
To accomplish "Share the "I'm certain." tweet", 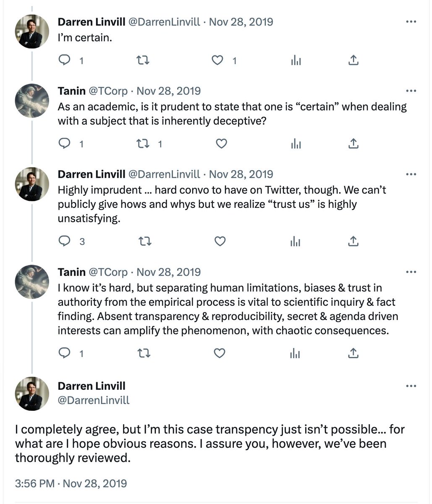I will pos(353,60).
